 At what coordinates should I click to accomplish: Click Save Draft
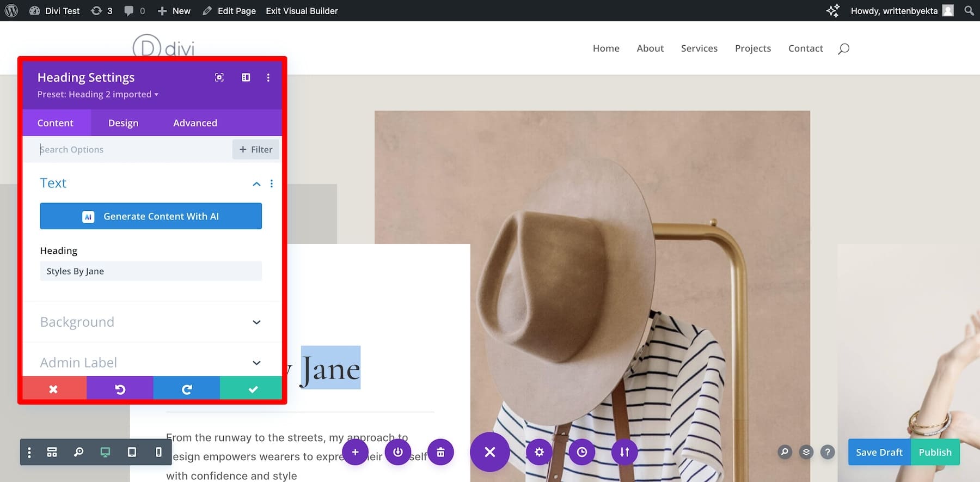[x=879, y=452]
